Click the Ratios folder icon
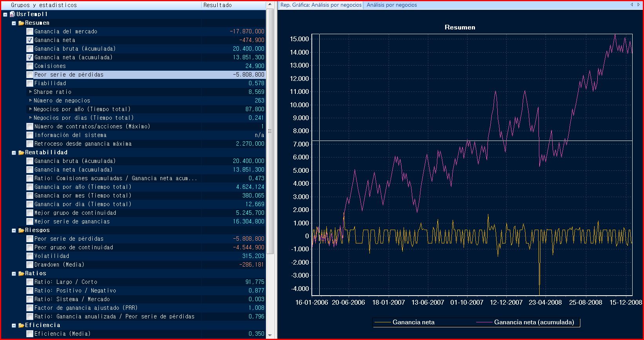This screenshot has width=644, height=340. click(x=21, y=273)
